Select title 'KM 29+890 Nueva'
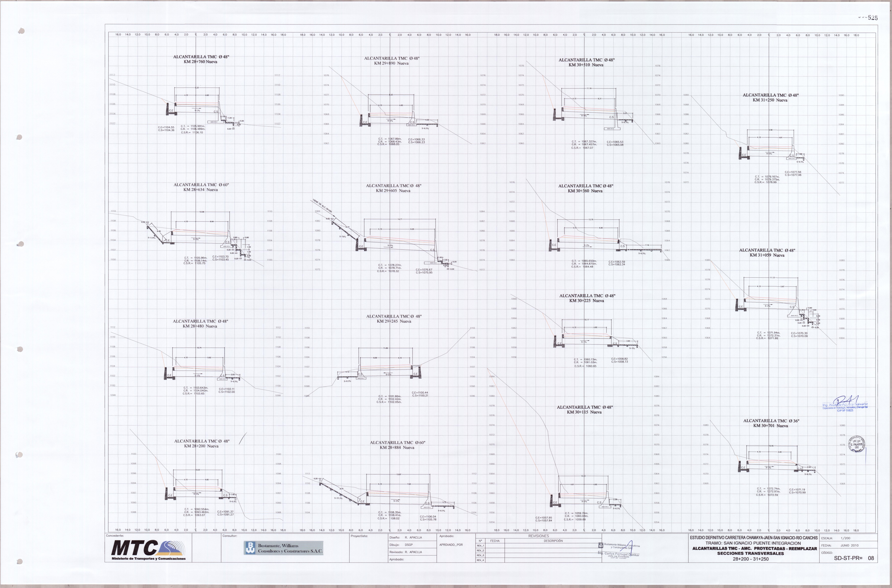The image size is (892, 588). pos(391,63)
